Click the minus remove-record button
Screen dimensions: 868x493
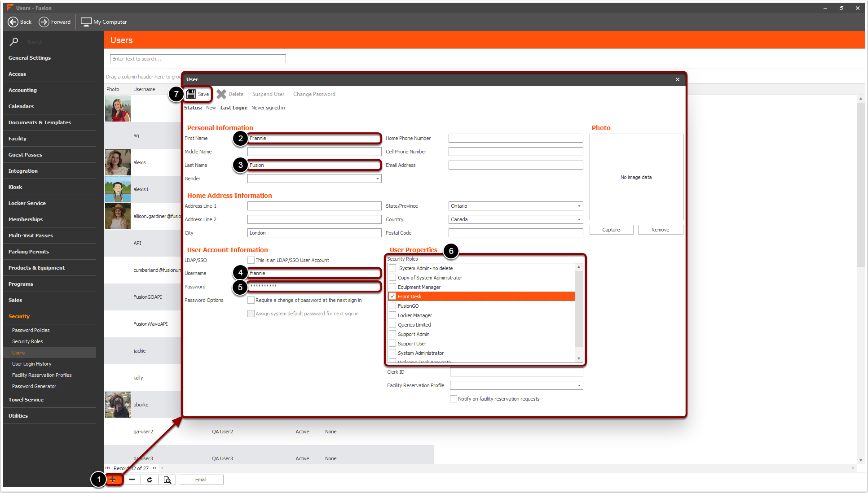pyautogui.click(x=132, y=480)
